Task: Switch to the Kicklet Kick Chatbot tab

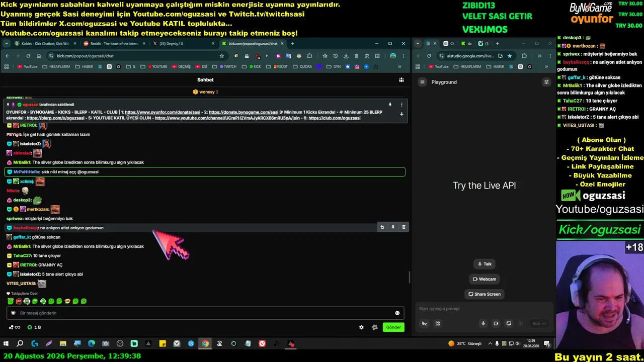Action: (44, 44)
